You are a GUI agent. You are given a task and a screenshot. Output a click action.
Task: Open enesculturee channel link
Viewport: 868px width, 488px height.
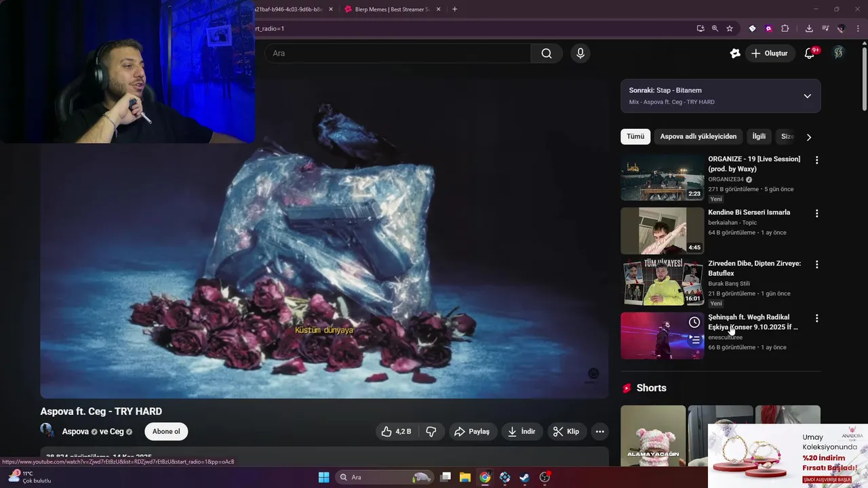point(726,338)
